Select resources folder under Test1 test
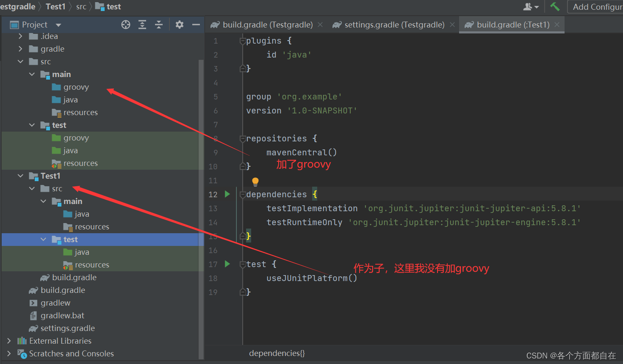This screenshot has width=623, height=364. coord(86,265)
